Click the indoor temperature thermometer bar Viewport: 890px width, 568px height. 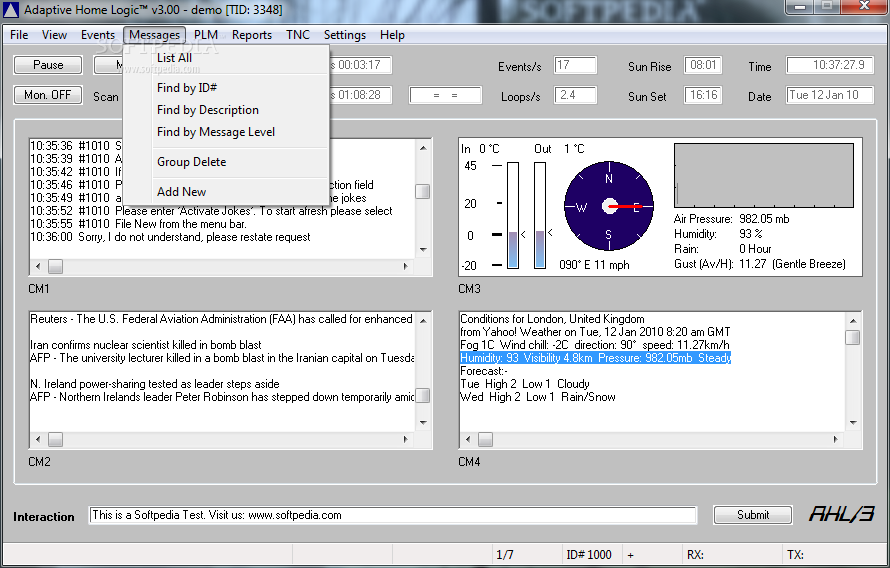click(513, 215)
